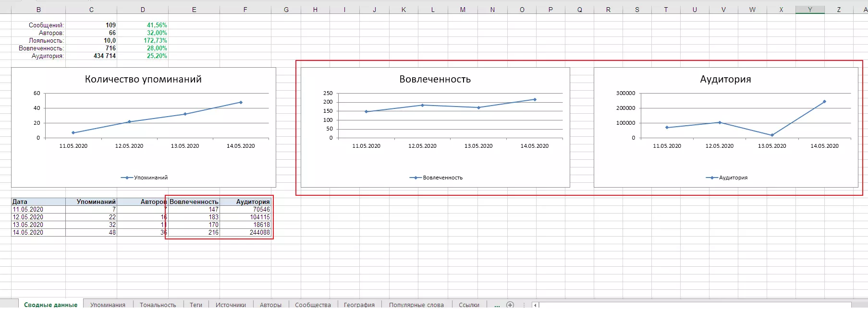868x309 pixels.
Task: Select cell showing 41,56%
Action: point(143,25)
